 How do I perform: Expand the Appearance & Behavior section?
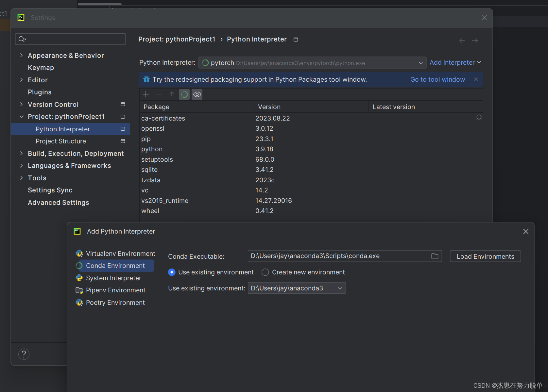point(22,55)
